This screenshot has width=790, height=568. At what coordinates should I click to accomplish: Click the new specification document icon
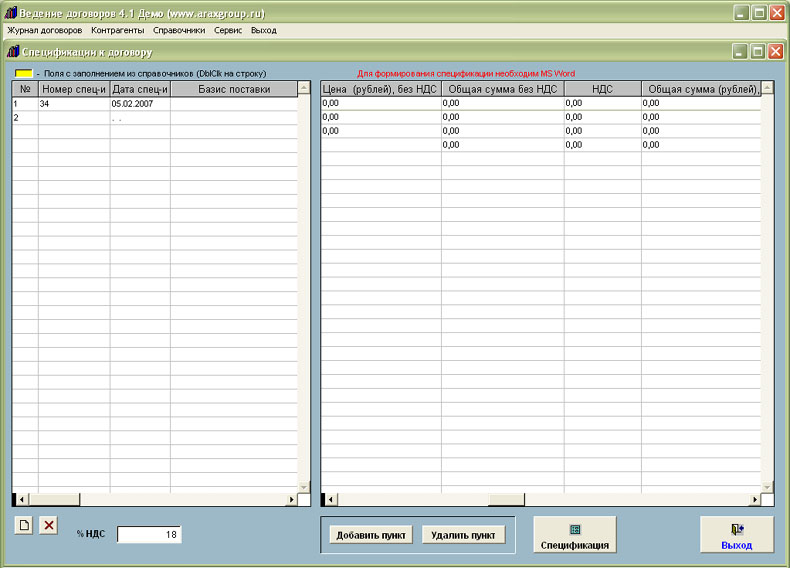tap(24, 525)
